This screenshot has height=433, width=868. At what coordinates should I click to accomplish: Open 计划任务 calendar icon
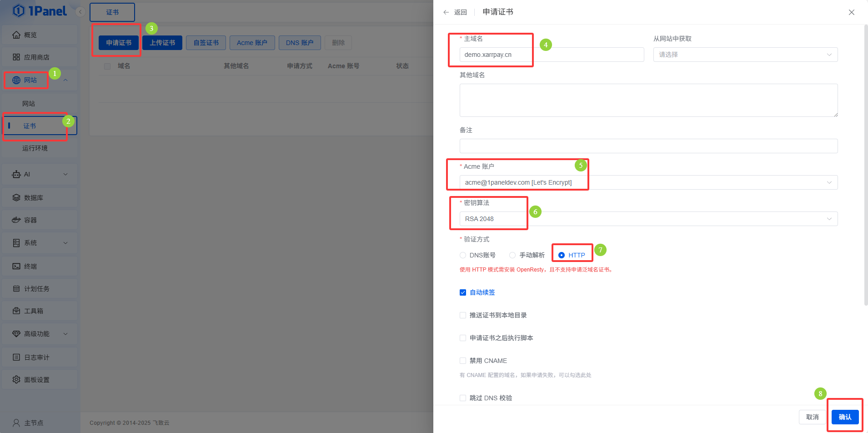16,289
